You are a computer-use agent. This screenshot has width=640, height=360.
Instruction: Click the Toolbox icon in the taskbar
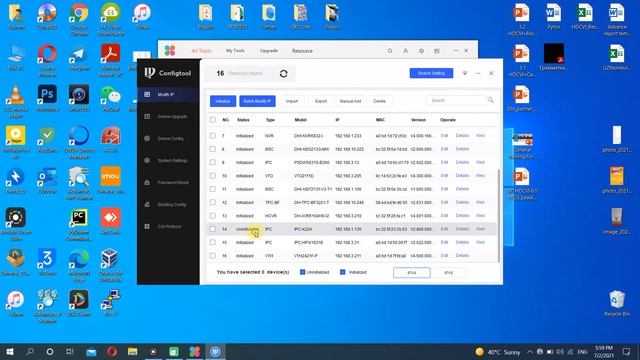coord(195,351)
